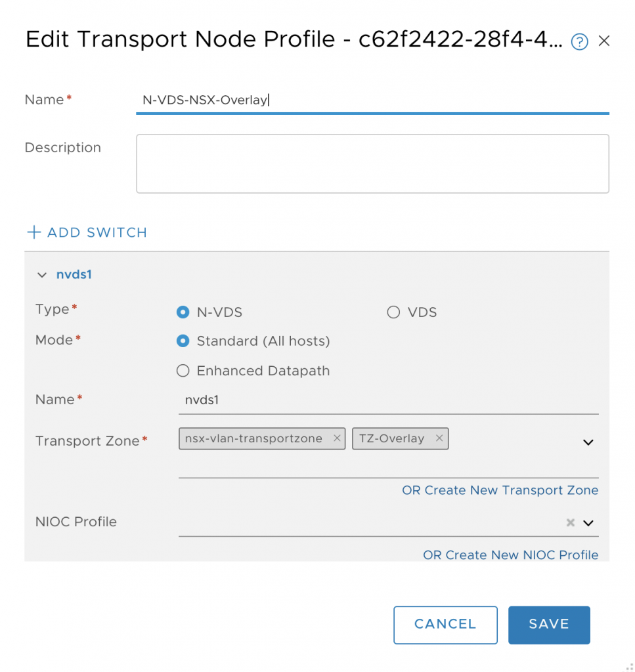Open the Transport Zone dropdown
635x672 pixels.
(588, 442)
